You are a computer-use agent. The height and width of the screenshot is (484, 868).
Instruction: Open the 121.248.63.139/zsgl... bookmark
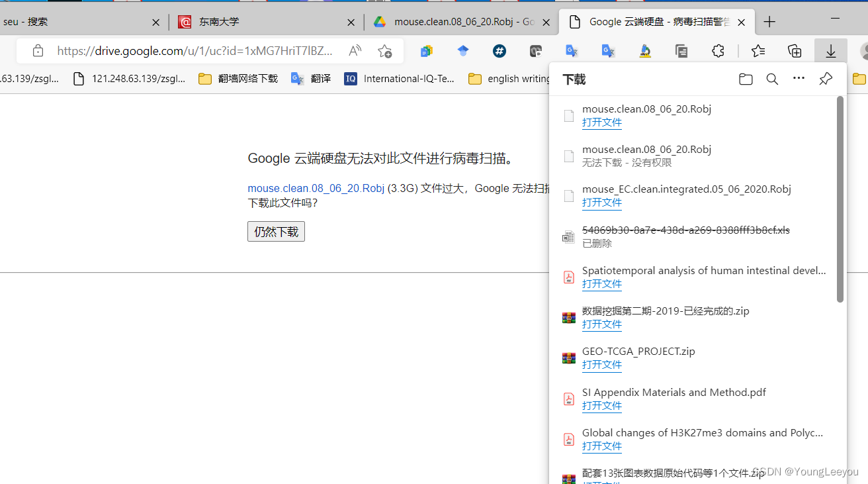(x=130, y=79)
